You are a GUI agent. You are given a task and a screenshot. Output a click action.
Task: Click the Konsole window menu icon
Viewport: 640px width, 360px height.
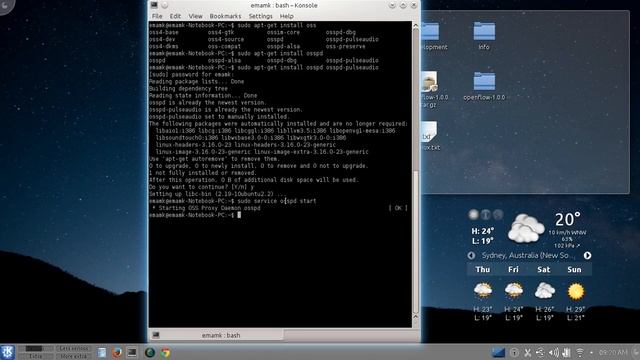coord(154,5)
